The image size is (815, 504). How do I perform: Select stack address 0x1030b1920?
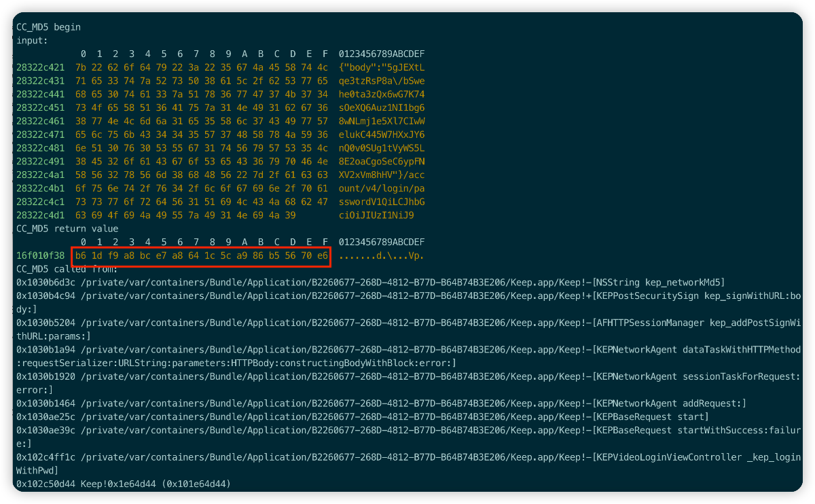click(46, 377)
